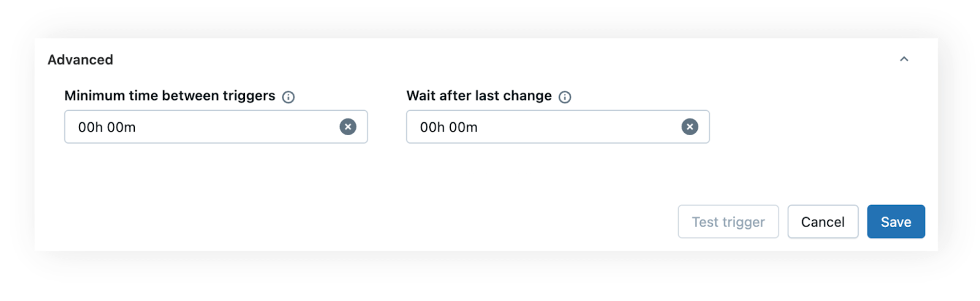Image resolution: width=980 pixels, height=301 pixels.
Task: Select the 00h hours in Wait after field
Action: 432,127
